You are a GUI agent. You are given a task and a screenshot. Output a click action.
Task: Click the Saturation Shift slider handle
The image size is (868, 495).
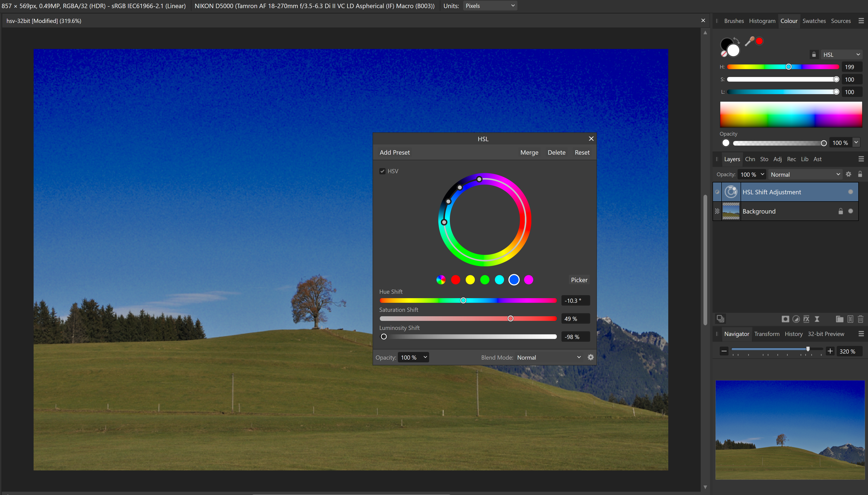click(510, 318)
